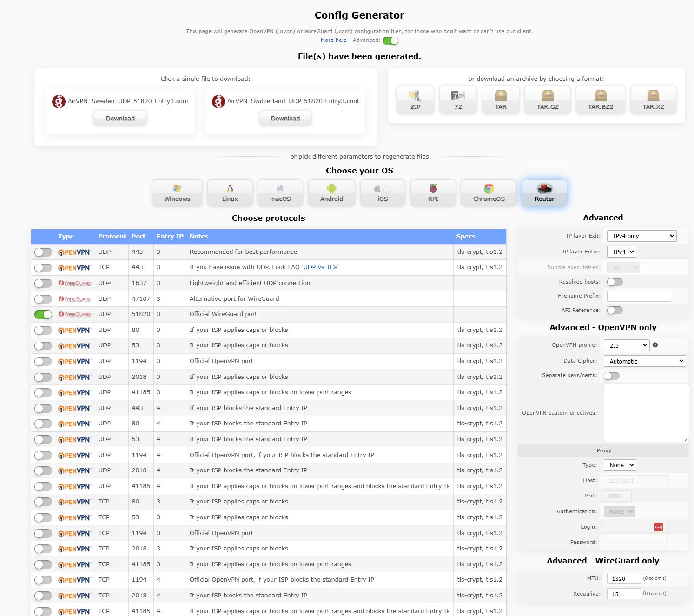Screen dimensions: 694x616
Task: Enable Separate keys/certs switch
Action: (612, 376)
